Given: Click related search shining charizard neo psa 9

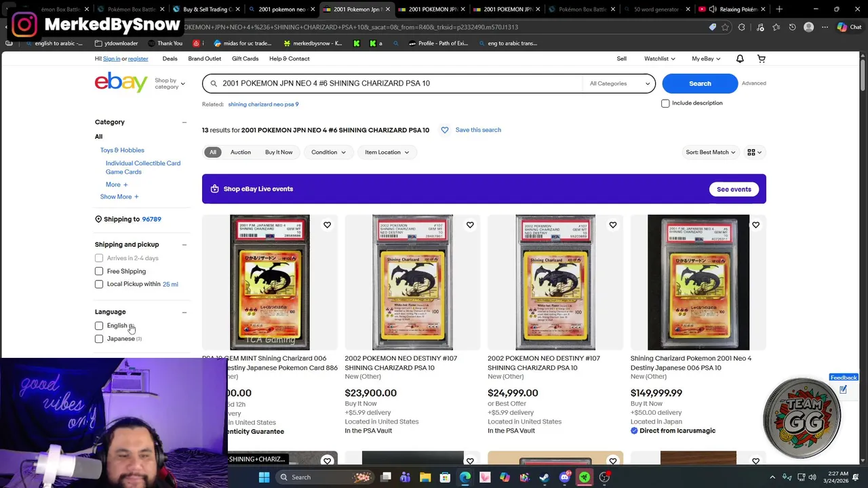Looking at the screenshot, I should (x=263, y=104).
